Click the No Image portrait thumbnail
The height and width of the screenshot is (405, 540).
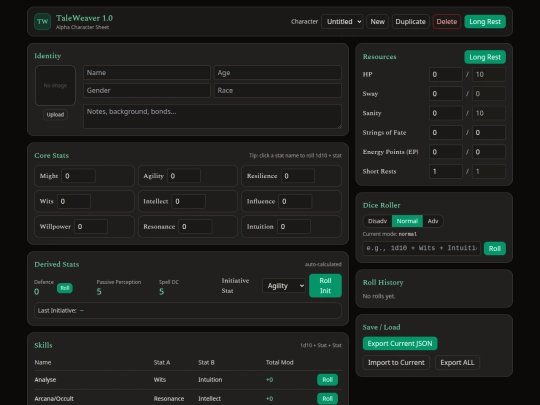(55, 85)
